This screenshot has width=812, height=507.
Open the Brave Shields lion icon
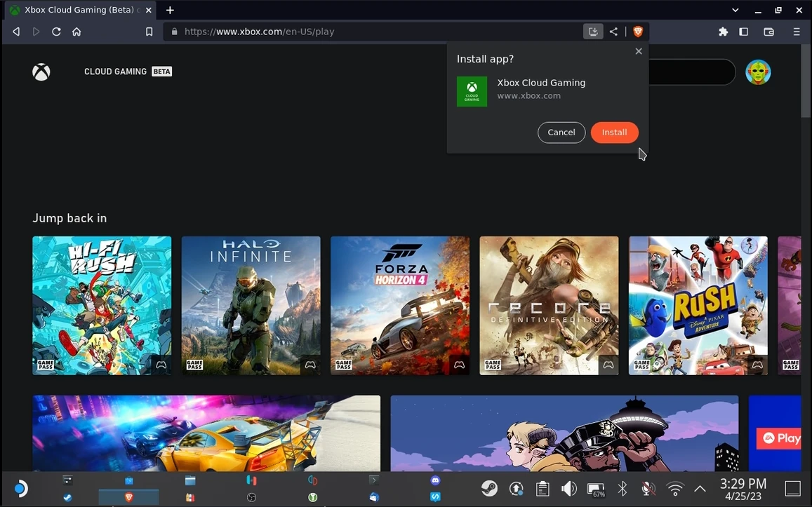click(x=638, y=32)
